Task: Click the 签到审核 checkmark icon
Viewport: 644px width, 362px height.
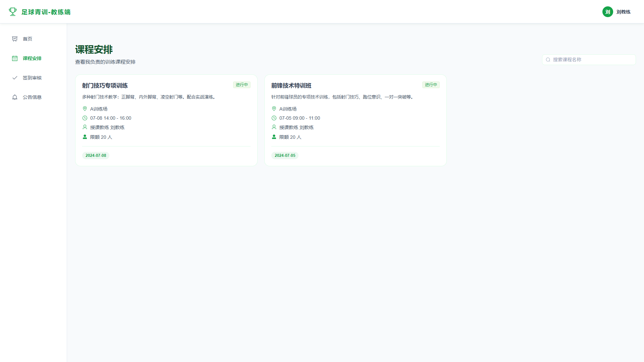Action: click(15, 78)
